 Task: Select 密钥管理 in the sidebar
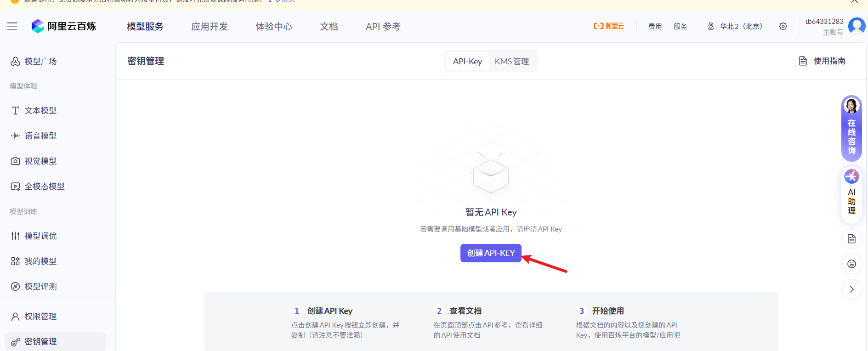click(56, 341)
